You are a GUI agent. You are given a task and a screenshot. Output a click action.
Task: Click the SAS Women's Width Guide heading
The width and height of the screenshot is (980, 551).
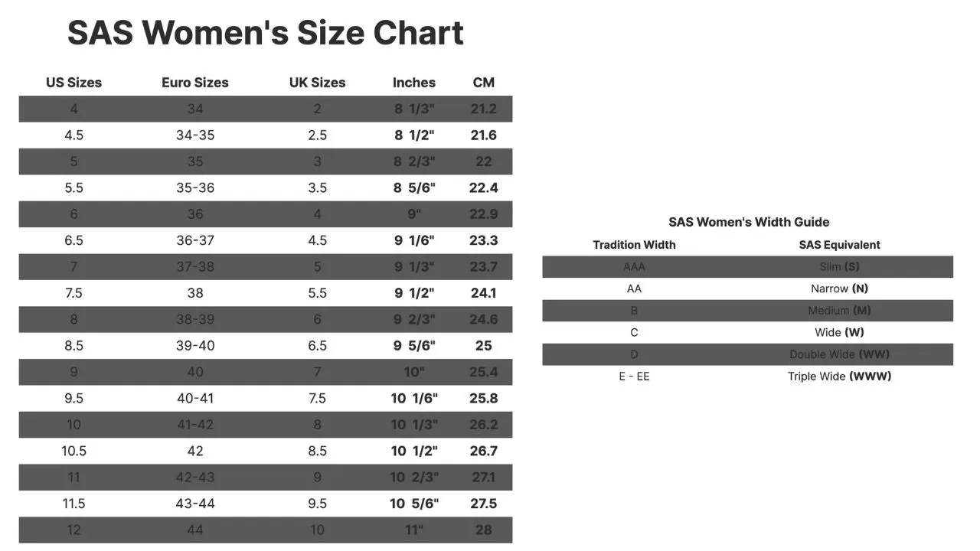749,222
